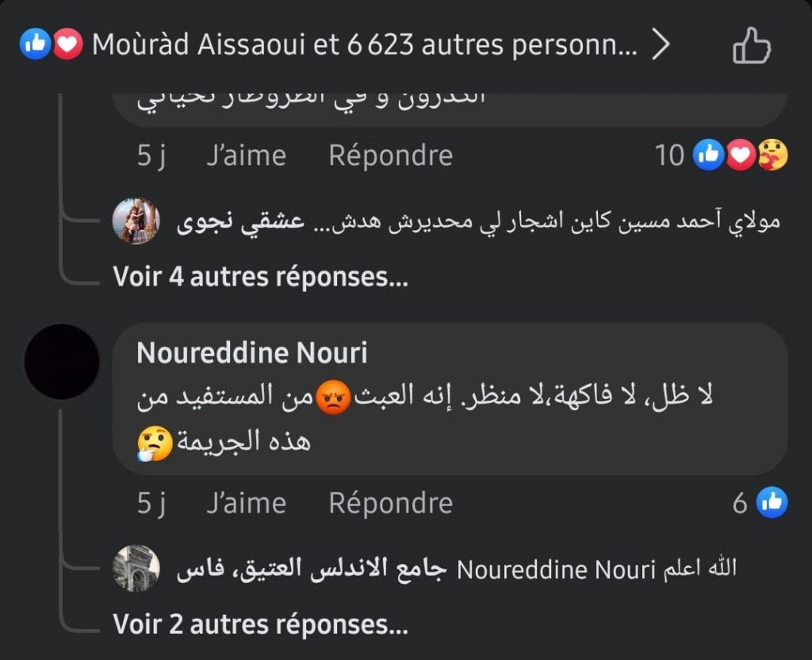Open the reactions list chevron arrow
This screenshot has width=812, height=660.
coord(661,46)
